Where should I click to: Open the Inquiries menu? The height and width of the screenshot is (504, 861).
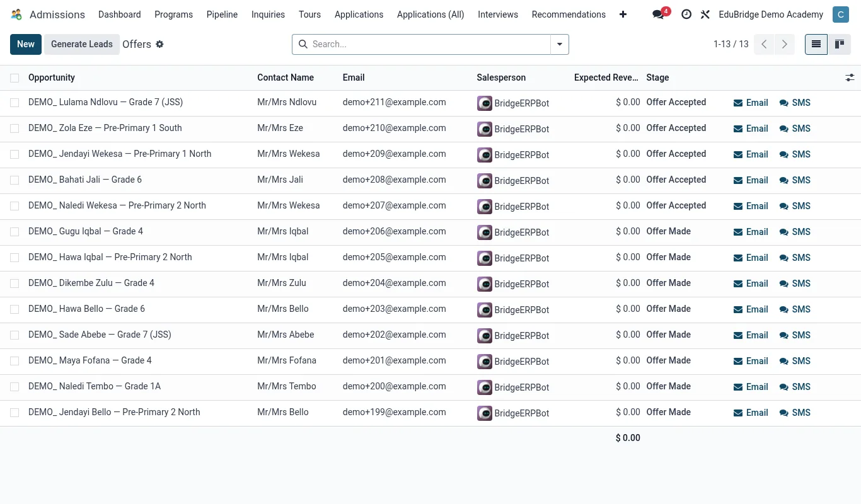268,14
